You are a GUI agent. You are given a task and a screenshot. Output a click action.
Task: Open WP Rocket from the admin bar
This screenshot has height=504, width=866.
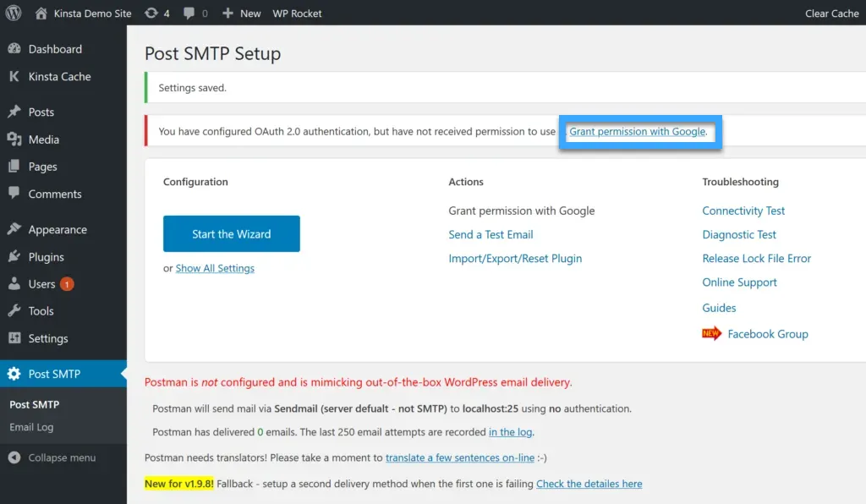click(x=297, y=13)
